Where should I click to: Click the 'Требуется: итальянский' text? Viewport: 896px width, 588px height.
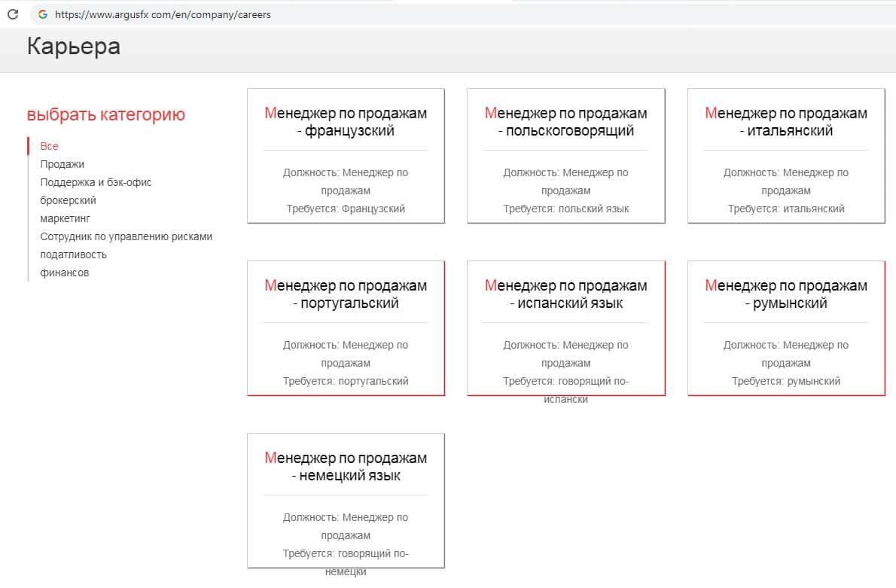pyautogui.click(x=786, y=209)
